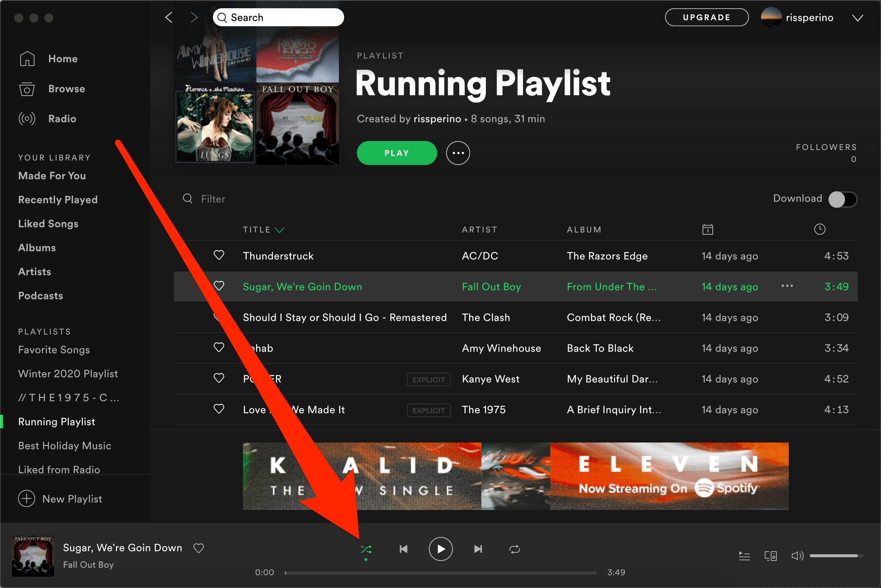Viewport: 881px width, 588px height.
Task: Click the repeat icon in playback controls
Action: point(515,549)
